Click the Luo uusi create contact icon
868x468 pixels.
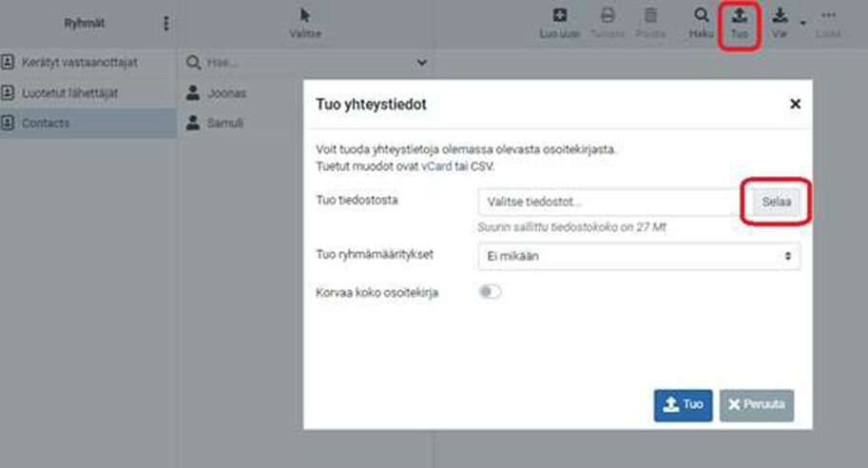(560, 16)
